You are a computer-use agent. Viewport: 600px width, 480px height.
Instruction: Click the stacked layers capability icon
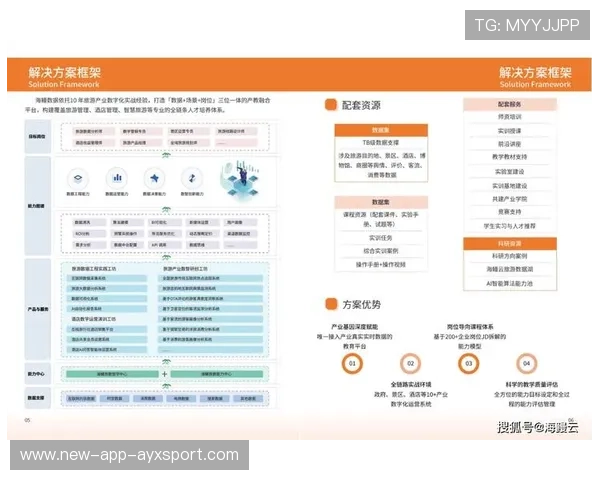pos(78,178)
